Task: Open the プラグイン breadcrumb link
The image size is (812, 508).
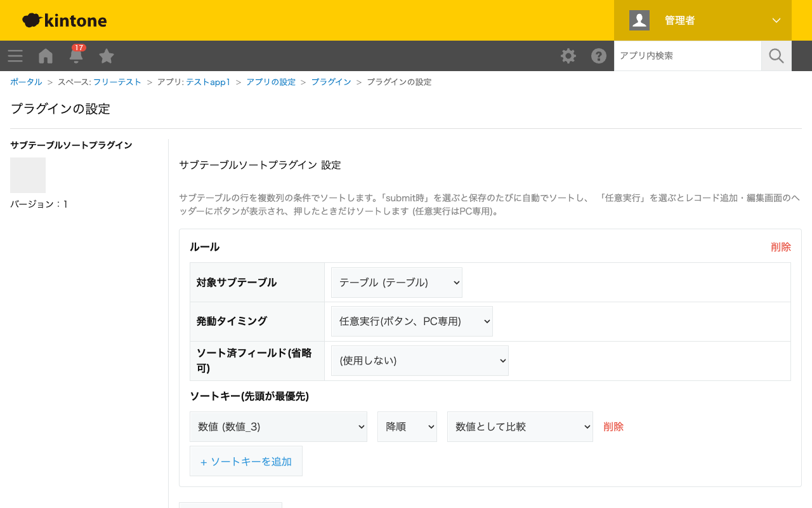Action: pyautogui.click(x=331, y=82)
